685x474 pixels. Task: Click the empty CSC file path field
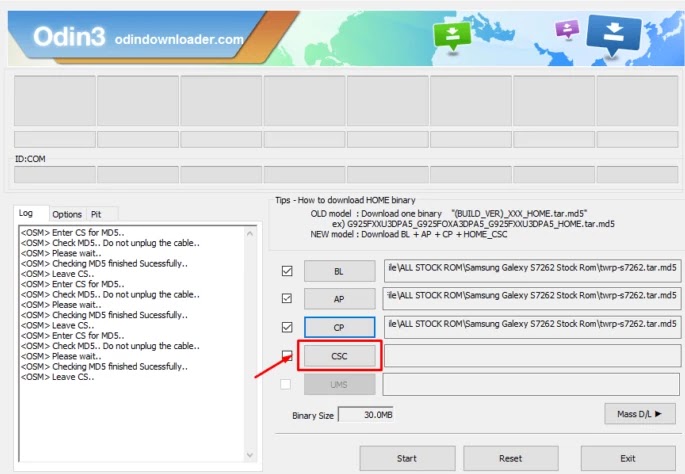tap(532, 356)
